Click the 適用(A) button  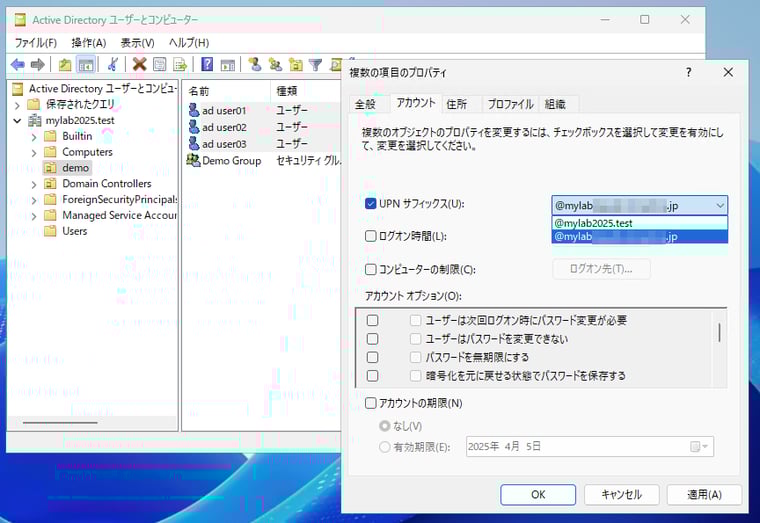click(704, 494)
